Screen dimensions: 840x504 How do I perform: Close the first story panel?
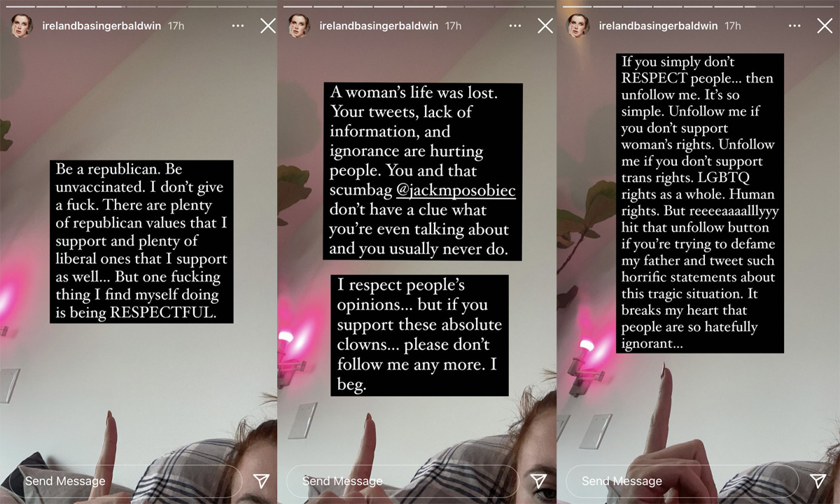[267, 26]
